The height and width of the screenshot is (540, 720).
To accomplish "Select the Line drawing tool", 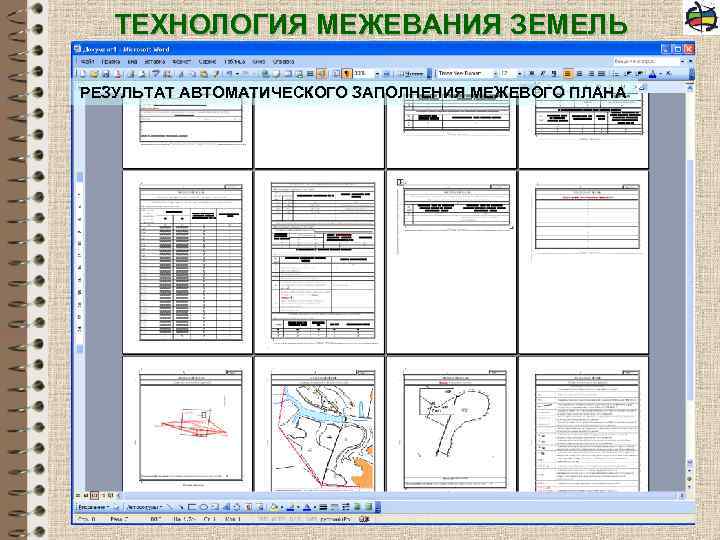I will (170, 507).
